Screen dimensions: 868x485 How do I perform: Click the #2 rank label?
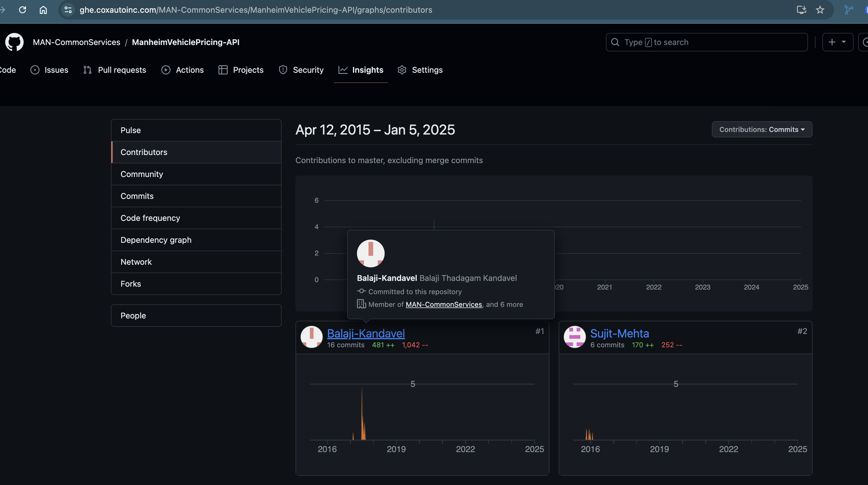[x=802, y=331]
